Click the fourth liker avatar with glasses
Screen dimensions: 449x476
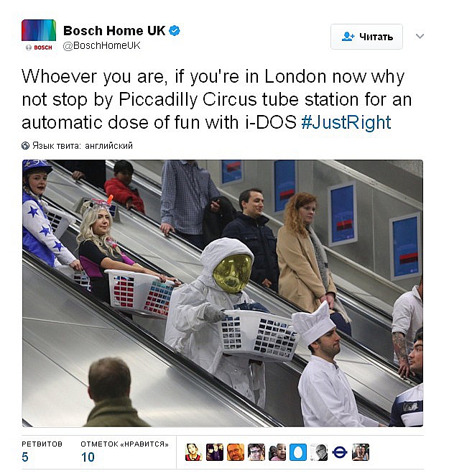point(256,452)
